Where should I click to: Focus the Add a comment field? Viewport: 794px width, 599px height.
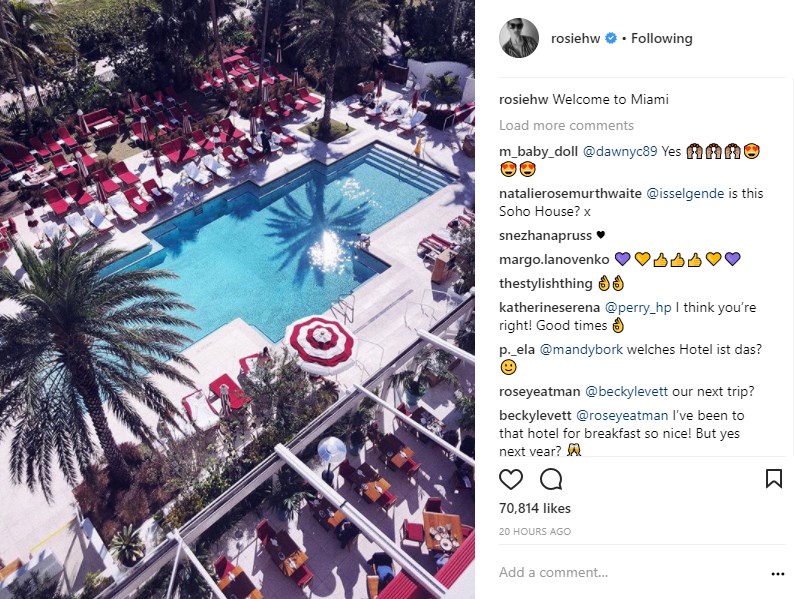click(628, 573)
